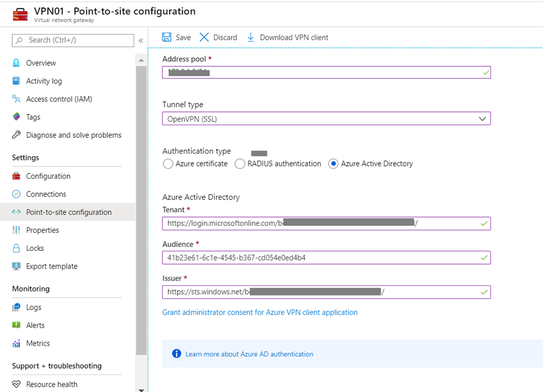Click the VPN01 gateway toolbox icon
Viewport: 543px width, 392px height.
coord(20,15)
